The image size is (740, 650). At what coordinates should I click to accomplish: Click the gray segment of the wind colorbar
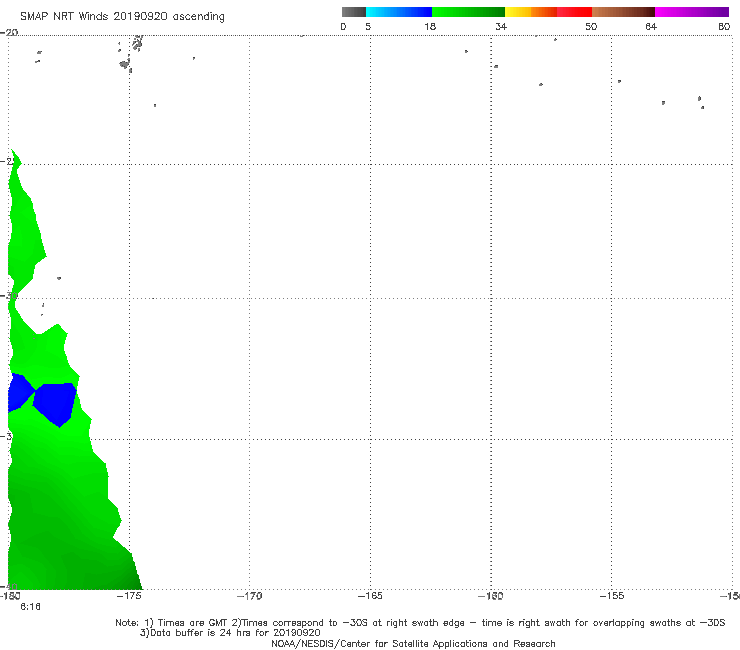354,12
